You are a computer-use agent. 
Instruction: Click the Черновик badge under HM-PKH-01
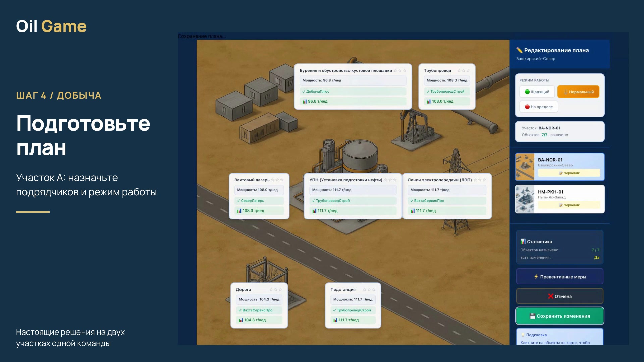[569, 205]
